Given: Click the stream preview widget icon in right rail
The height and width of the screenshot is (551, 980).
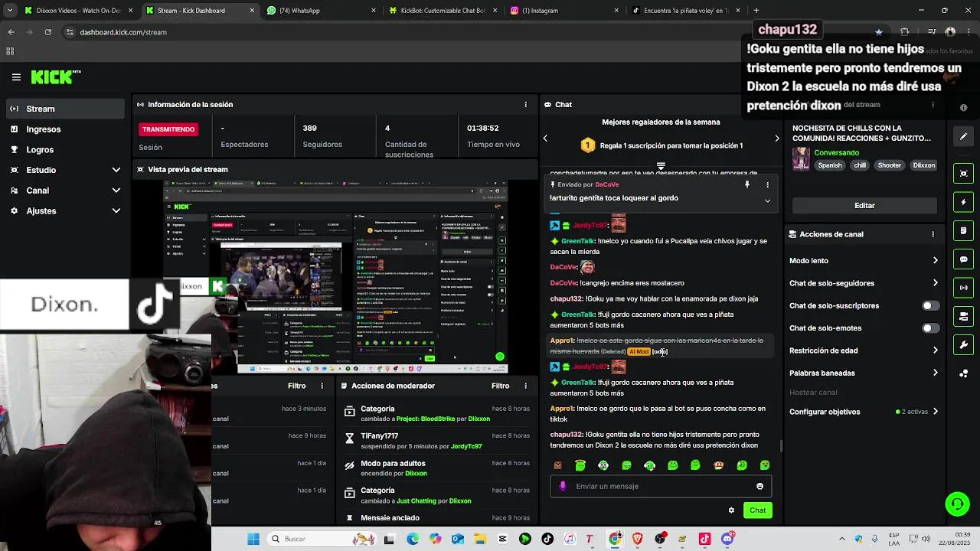Looking at the screenshot, I should 964,174.
